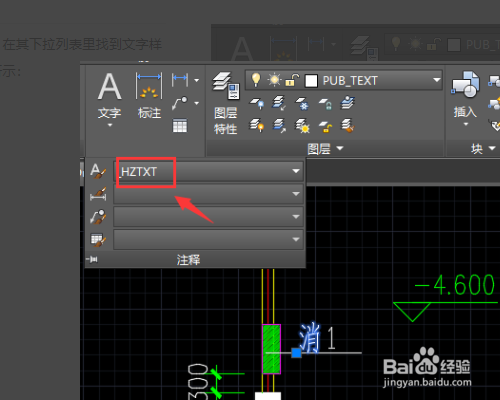Toggle the padlock in dimmed background layer box
Screen dimensions: 500x400
coord(433,44)
